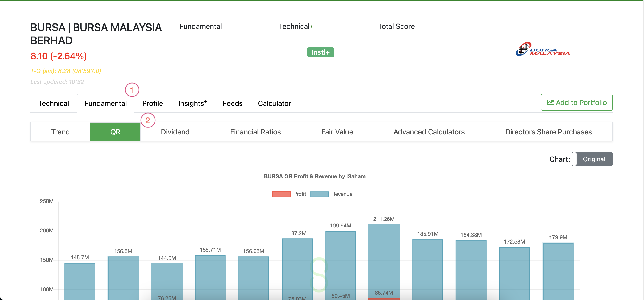
Task: Open the Insights+ tab
Action: click(192, 103)
